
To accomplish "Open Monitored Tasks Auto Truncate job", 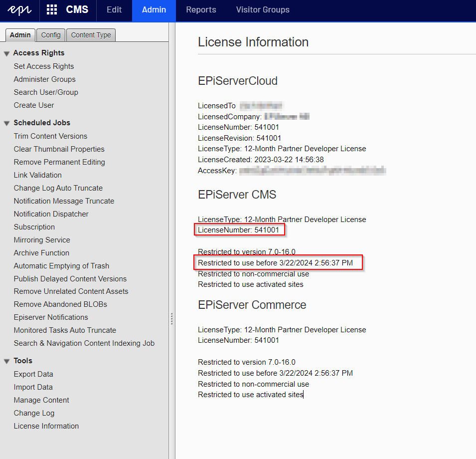I will [65, 330].
